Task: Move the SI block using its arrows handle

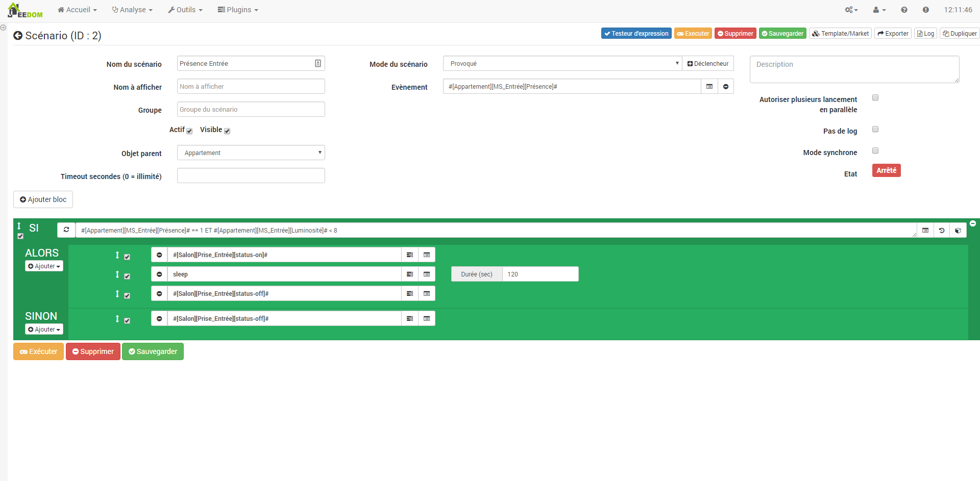Action: click(19, 226)
